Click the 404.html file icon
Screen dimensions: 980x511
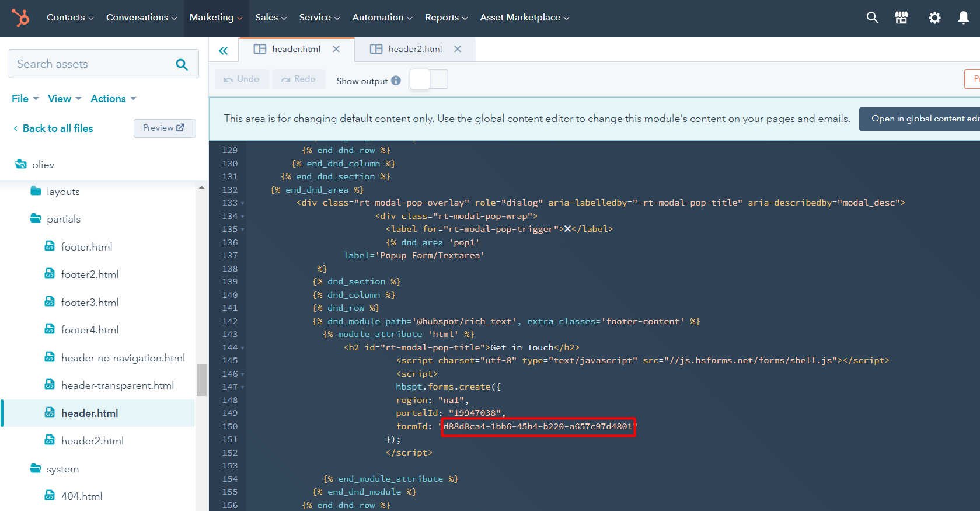50,495
